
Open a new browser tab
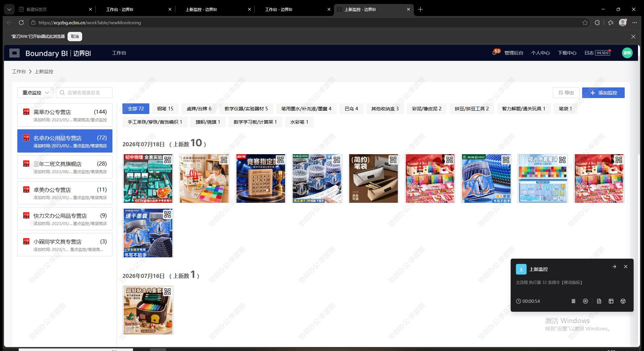tap(420, 9)
